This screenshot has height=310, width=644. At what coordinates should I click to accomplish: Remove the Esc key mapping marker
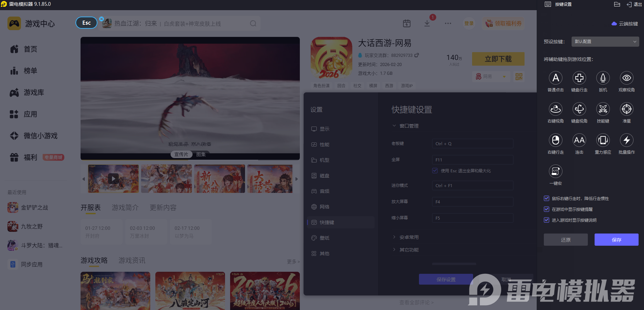[x=102, y=19]
